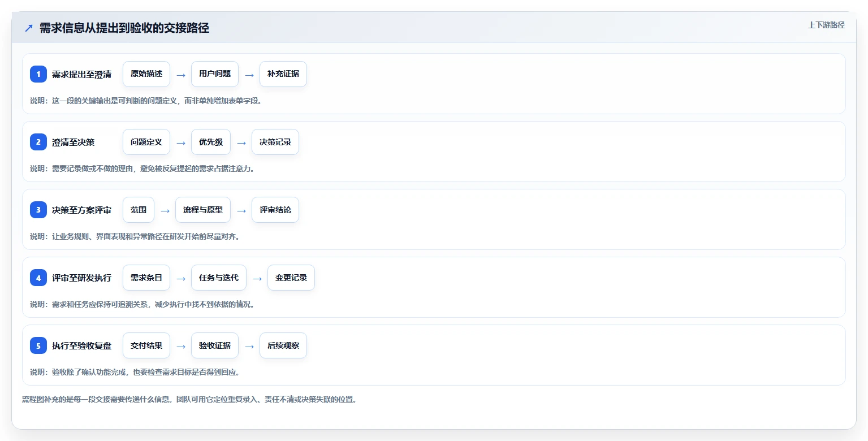
Task: Select the 决策记录 chip
Action: click(275, 142)
